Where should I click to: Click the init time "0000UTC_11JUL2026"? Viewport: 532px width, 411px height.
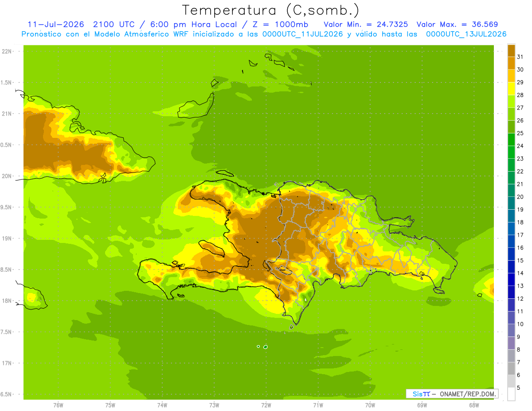click(x=303, y=34)
